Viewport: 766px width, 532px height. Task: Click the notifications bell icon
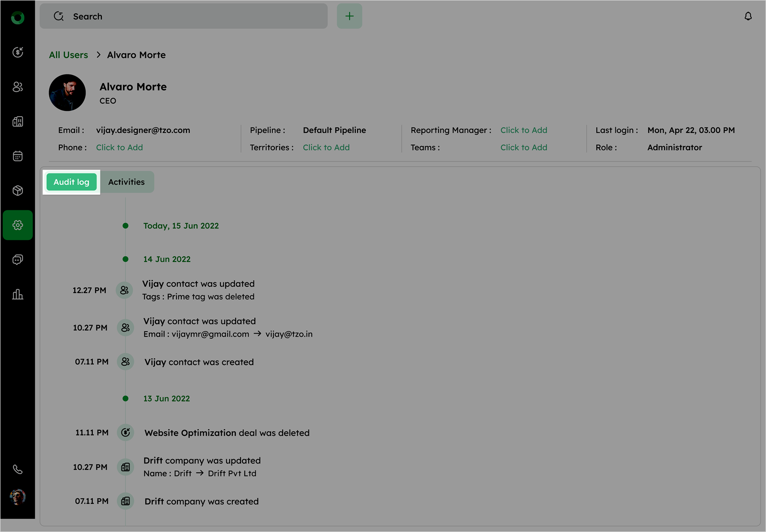point(748,16)
